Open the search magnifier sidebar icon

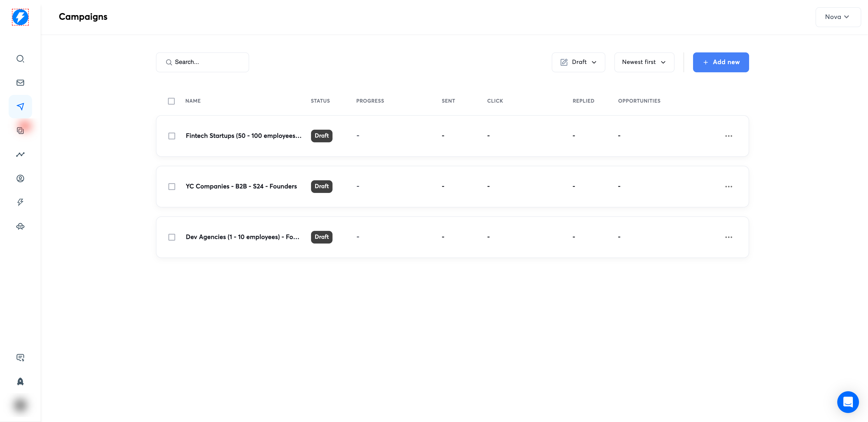pos(20,59)
